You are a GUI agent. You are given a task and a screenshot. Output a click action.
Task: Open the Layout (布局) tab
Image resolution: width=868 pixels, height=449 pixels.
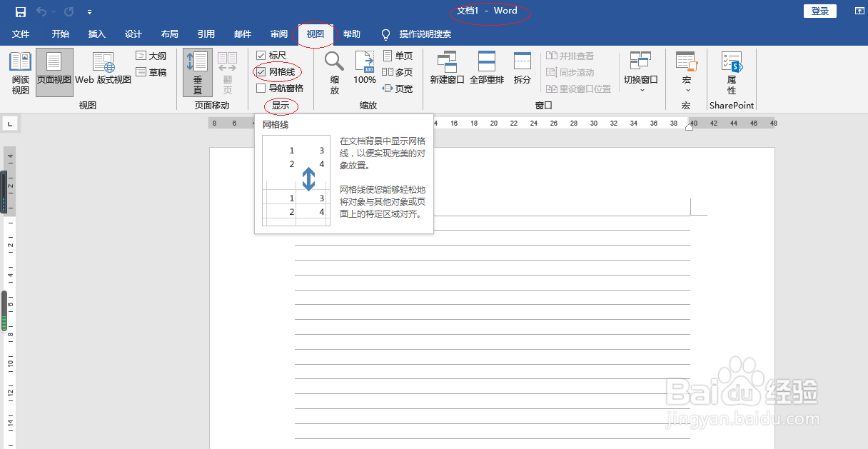click(x=170, y=34)
